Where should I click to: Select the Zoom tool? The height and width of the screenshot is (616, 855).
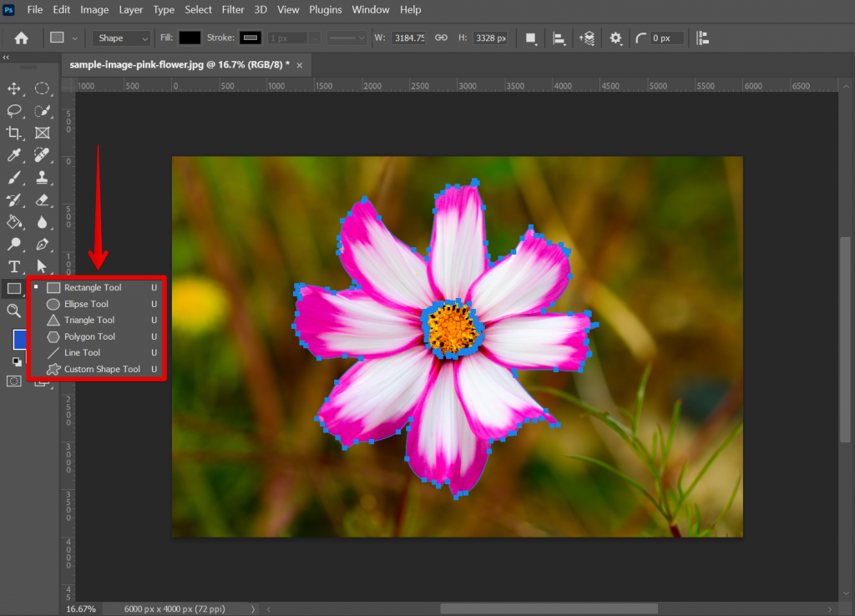coord(13,311)
